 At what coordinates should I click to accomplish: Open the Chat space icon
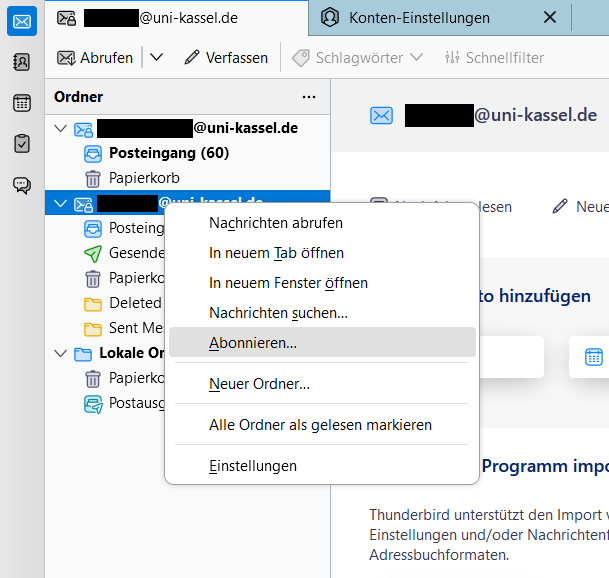pos(22,185)
